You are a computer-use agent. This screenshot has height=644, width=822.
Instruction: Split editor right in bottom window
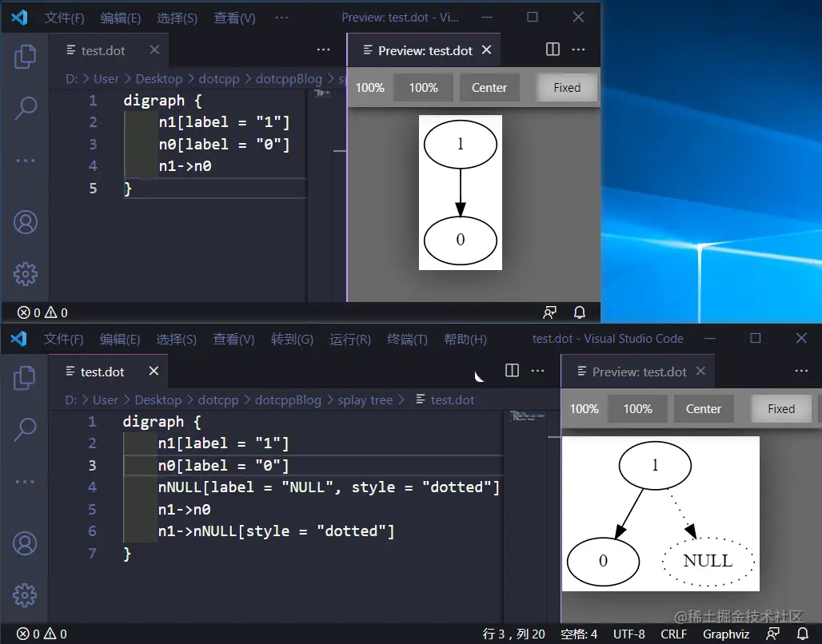(x=512, y=371)
